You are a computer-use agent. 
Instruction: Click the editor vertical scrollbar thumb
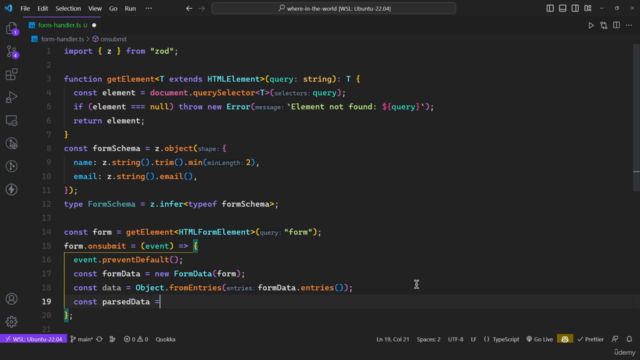636,118
